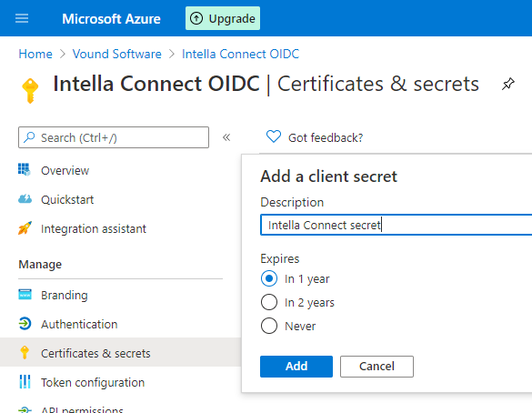Click the Quickstart cloud icon
This screenshot has height=413, width=532.
tap(25, 199)
